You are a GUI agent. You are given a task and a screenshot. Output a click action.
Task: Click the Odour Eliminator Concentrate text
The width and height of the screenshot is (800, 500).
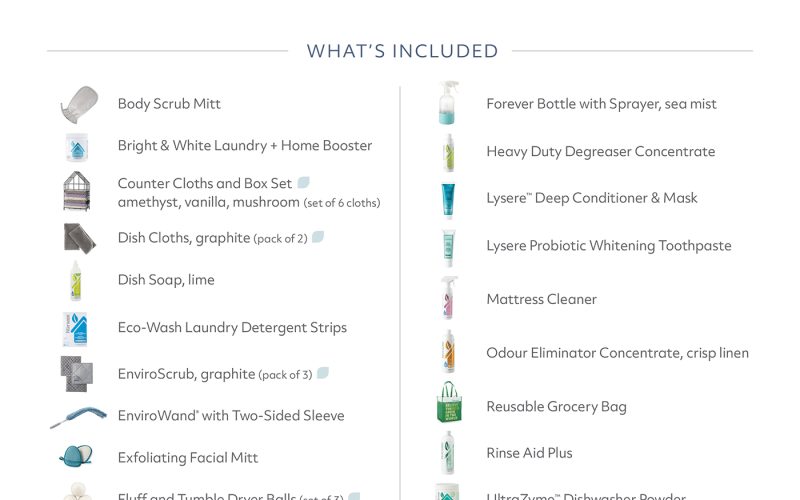[x=617, y=353]
